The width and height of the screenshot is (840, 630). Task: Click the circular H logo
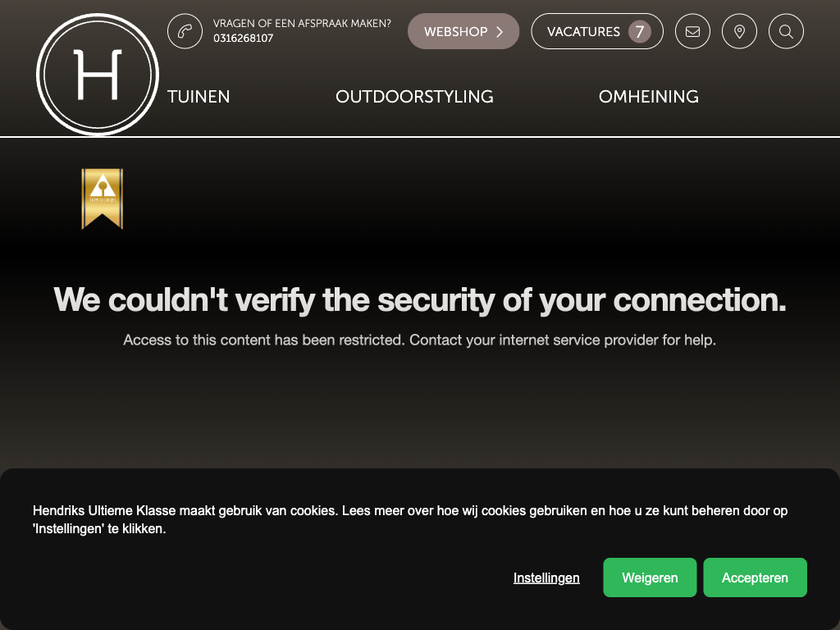point(98,75)
